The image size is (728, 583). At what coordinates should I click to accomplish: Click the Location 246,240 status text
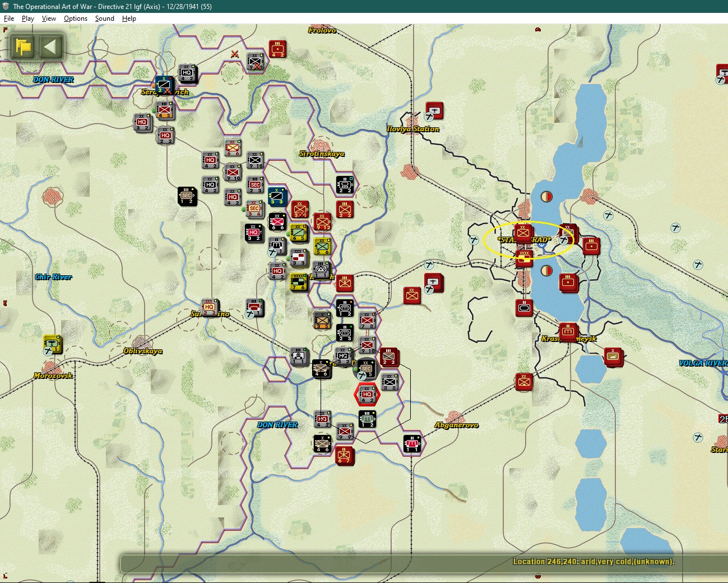[x=594, y=562]
